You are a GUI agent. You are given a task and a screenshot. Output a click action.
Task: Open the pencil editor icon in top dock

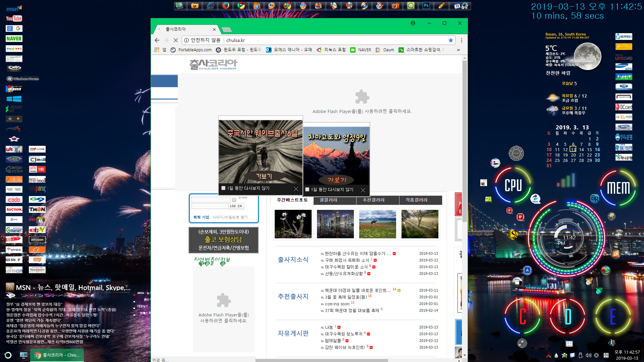tap(442, 6)
